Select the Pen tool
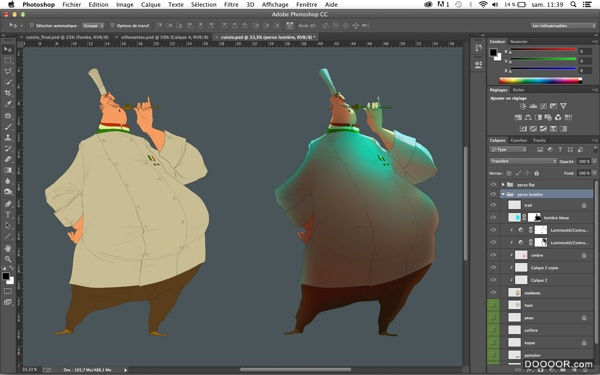The image size is (600, 375). pos(8,204)
